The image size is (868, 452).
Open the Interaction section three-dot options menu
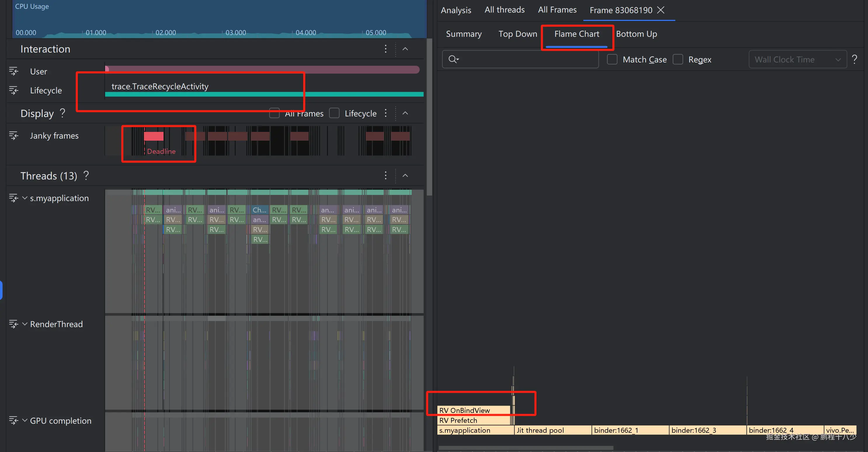coord(385,49)
